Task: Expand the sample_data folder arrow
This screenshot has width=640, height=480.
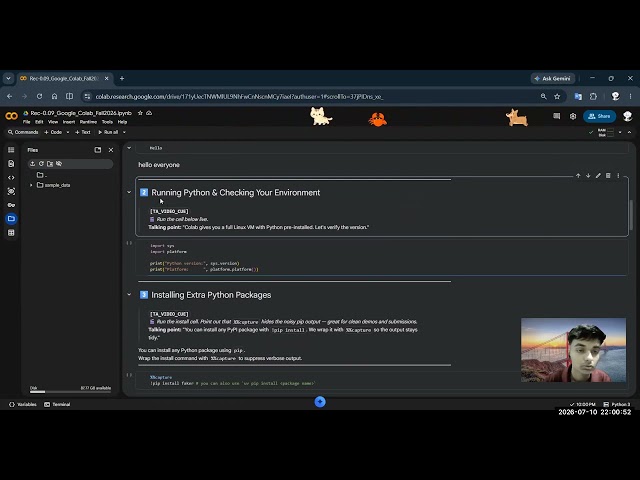Action: 31,185
